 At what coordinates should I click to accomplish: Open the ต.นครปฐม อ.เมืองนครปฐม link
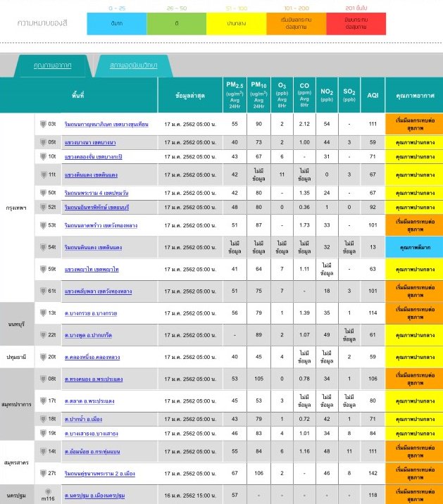coord(94,496)
